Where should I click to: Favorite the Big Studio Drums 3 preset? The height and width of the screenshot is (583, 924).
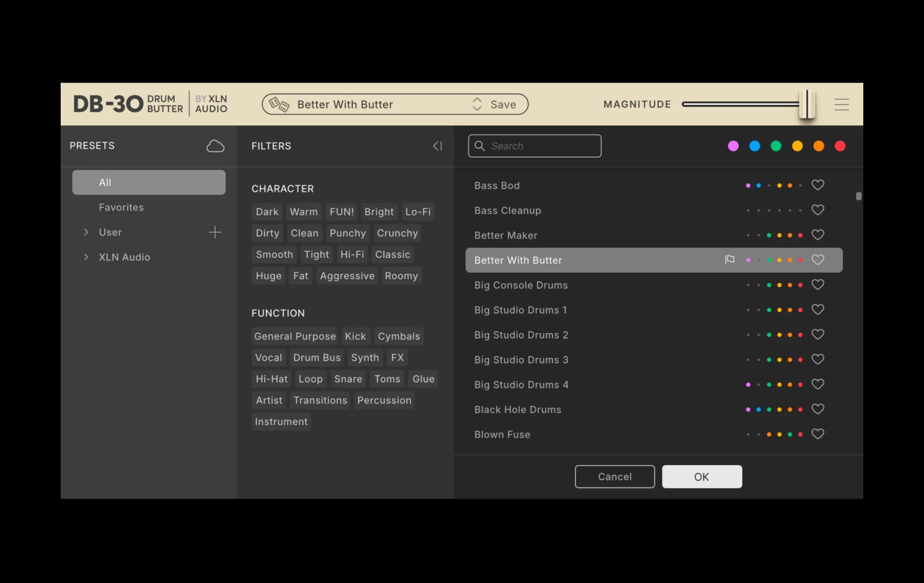pos(818,359)
